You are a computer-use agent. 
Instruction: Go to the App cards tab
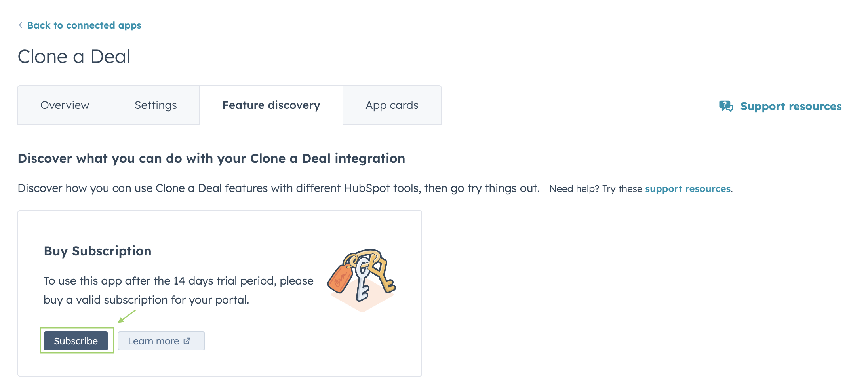392,105
